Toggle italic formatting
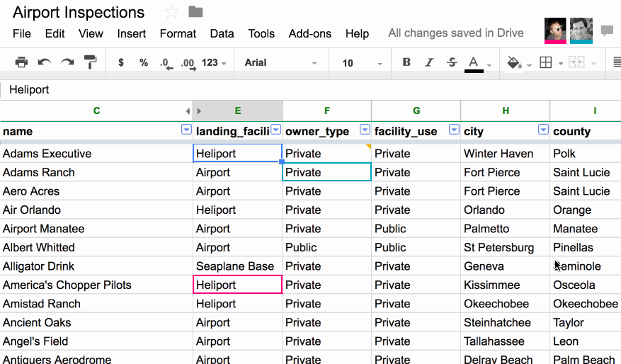621x364 pixels. [429, 62]
